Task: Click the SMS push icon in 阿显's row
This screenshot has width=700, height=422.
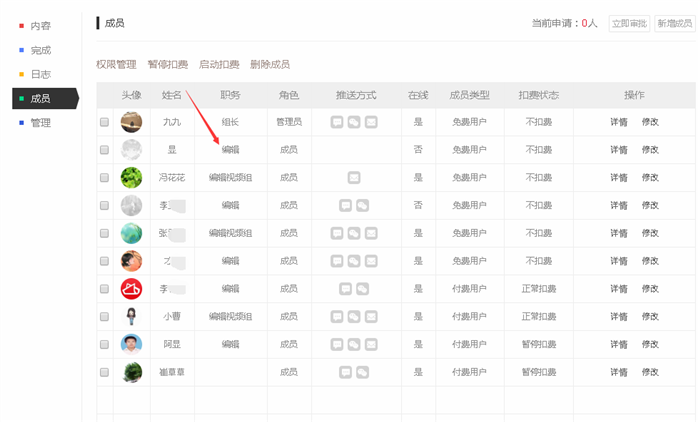Action: pyautogui.click(x=337, y=344)
